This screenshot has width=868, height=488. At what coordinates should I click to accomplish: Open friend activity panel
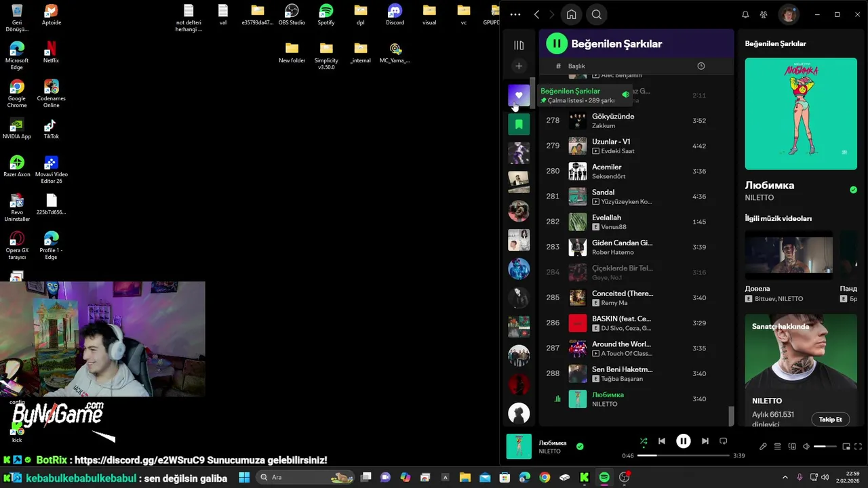(764, 14)
